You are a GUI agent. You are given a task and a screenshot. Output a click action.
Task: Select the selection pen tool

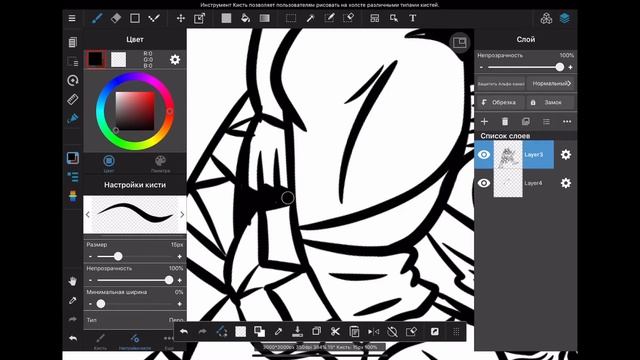pos(329,18)
